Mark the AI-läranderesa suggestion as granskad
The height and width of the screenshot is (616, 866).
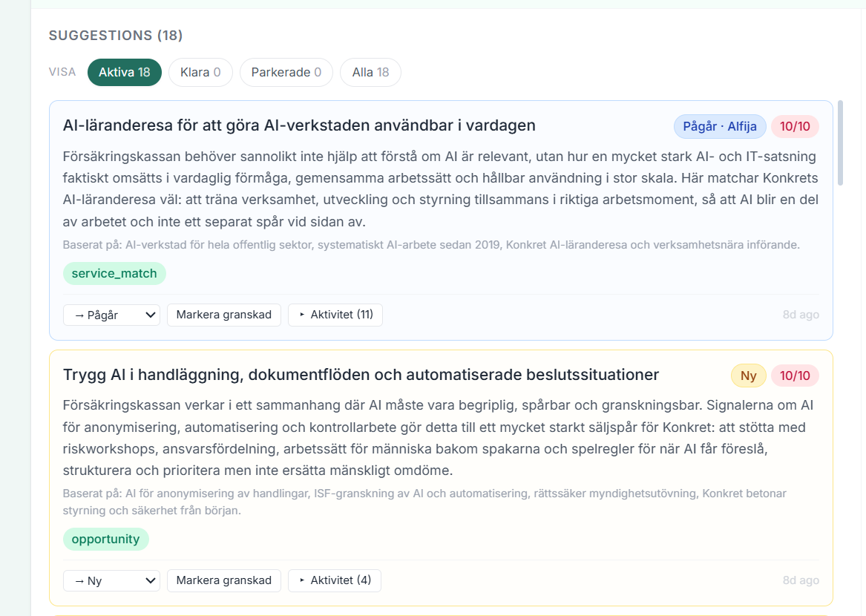[223, 315]
